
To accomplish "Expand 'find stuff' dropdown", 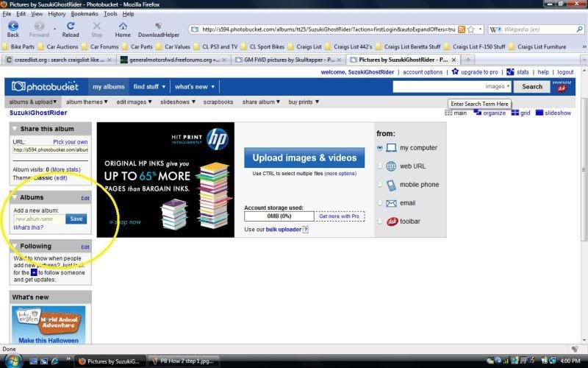I will (149, 87).
